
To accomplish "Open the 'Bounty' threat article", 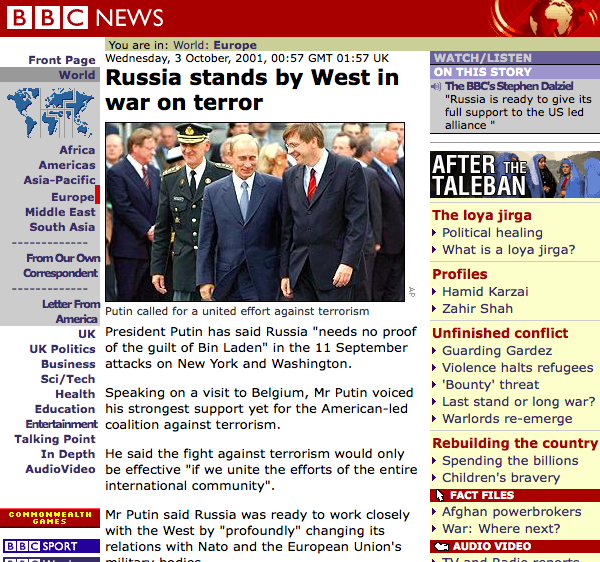I will click(491, 384).
